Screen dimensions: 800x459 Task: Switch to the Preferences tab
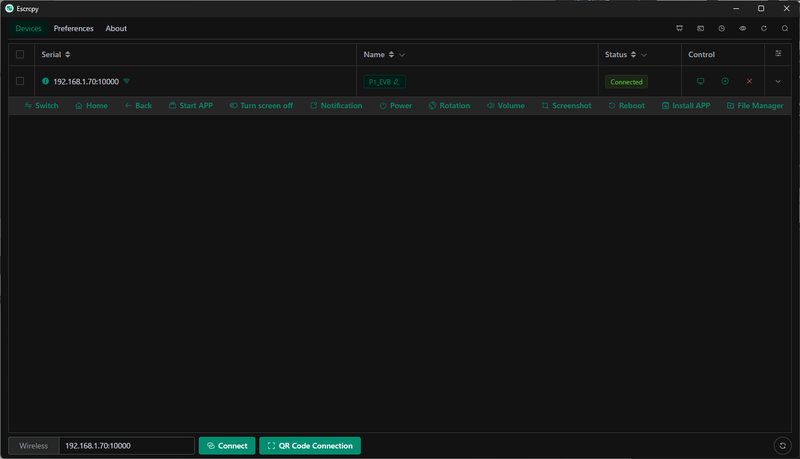click(73, 29)
